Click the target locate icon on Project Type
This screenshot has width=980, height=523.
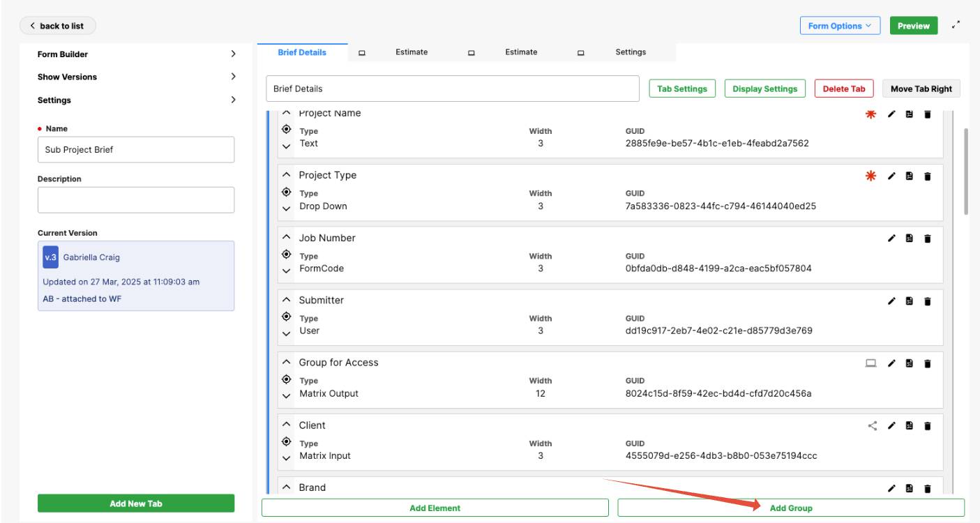[x=286, y=192]
